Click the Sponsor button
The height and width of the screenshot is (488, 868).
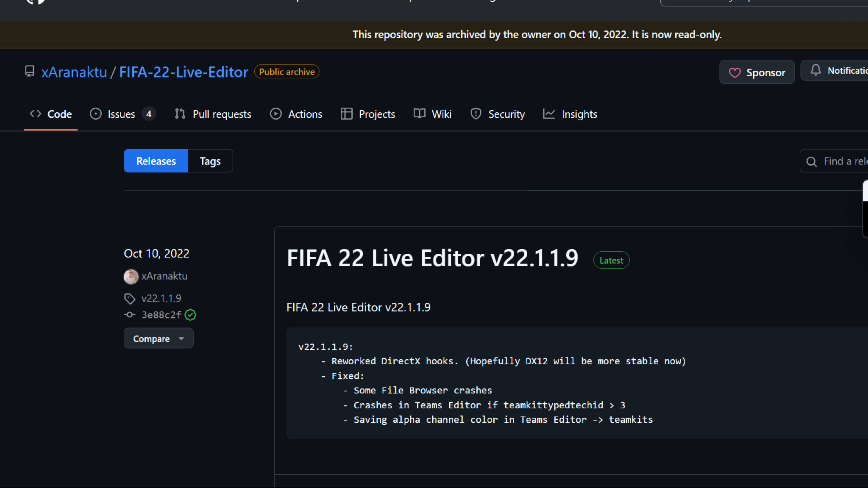pos(757,72)
